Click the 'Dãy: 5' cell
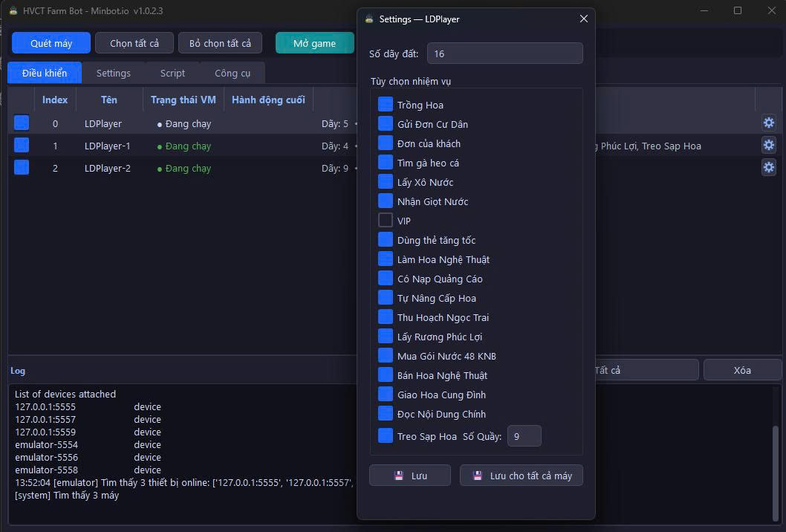This screenshot has height=532, width=786. coord(335,124)
